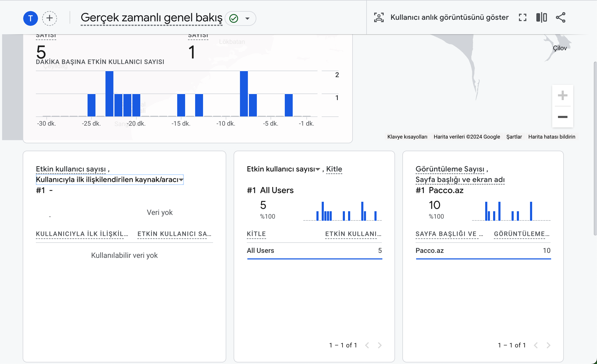The image size is (597, 364).
Task: Open user snapshot view icon
Action: pyautogui.click(x=379, y=17)
